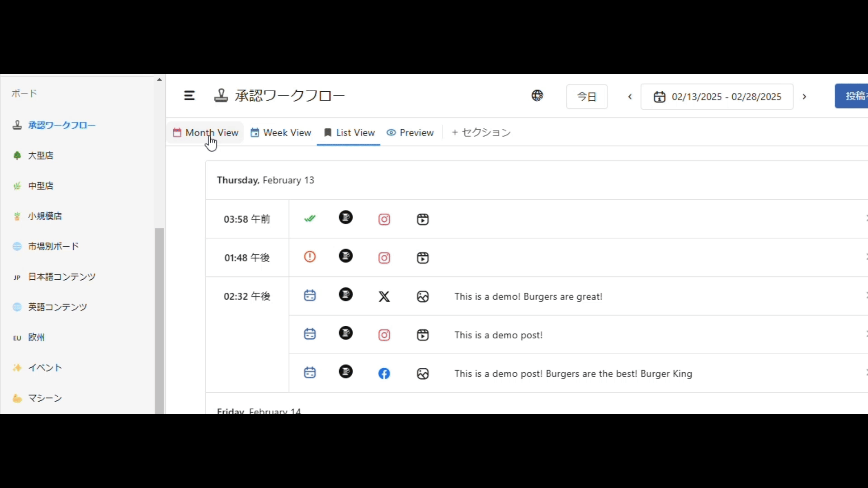
Task: Click the red warning icon at 01:48
Action: [x=310, y=257]
